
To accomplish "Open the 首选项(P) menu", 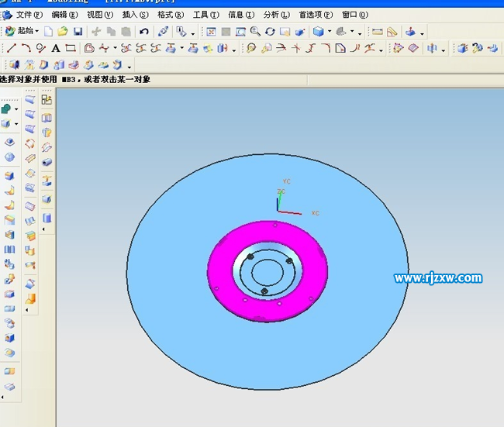I will (316, 15).
